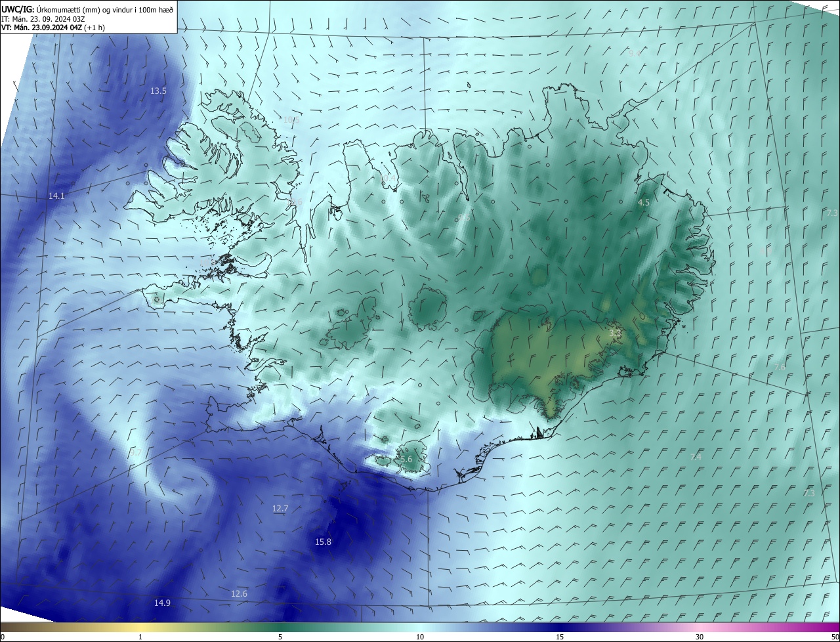Click the 12.6 value label over the ocean
Screen dimensions: 840x642
click(239, 594)
